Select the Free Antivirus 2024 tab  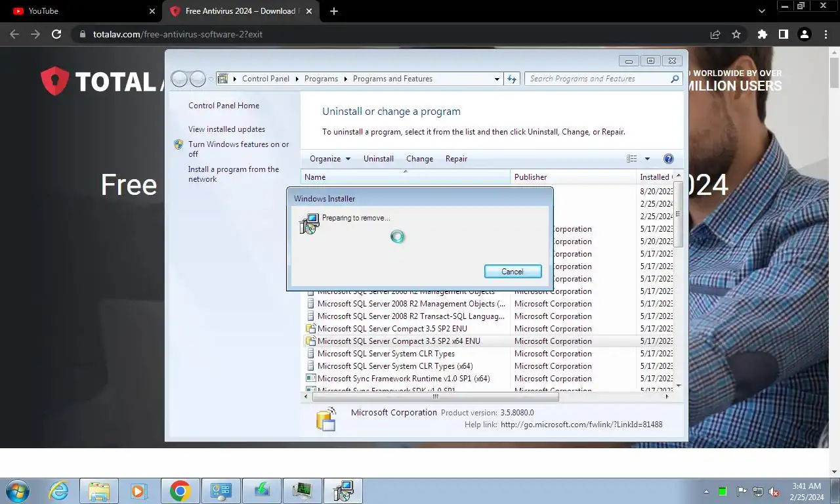tap(240, 11)
